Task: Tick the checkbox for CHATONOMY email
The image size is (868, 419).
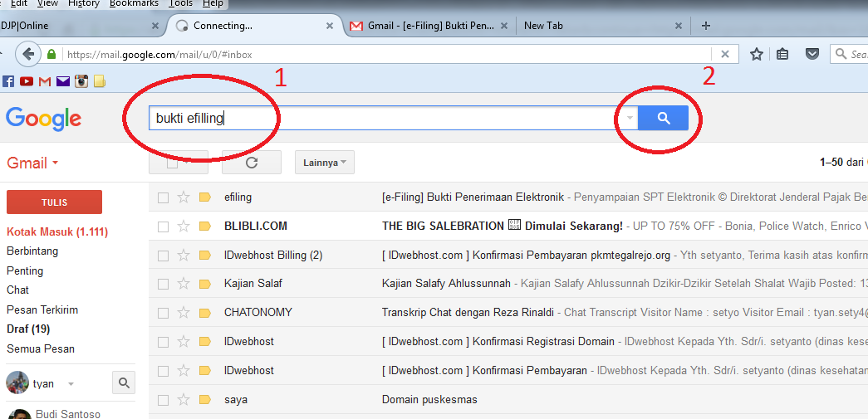Action: coord(163,313)
